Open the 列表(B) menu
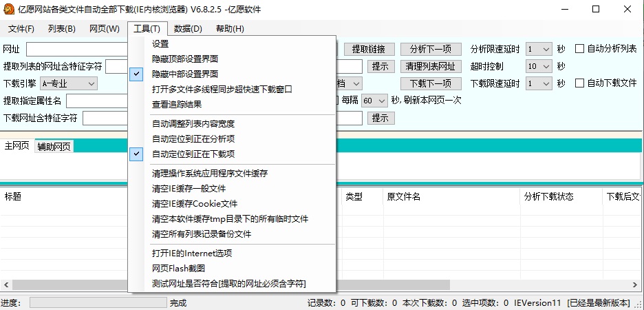 pyautogui.click(x=62, y=29)
